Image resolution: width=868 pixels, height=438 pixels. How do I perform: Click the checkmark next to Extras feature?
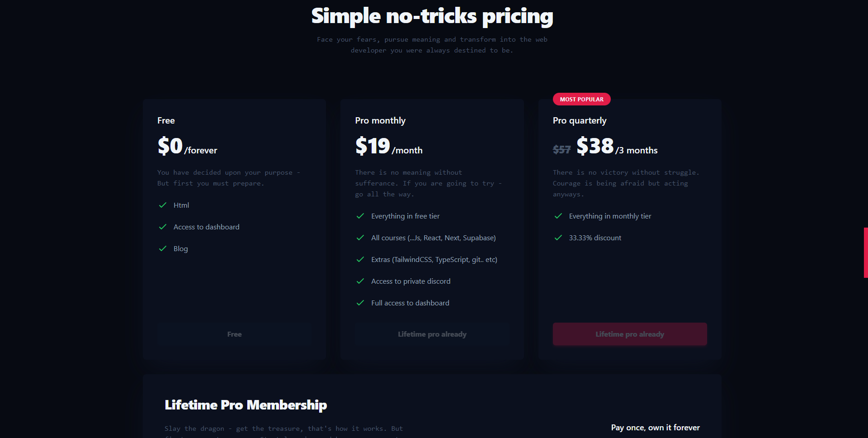tap(360, 259)
